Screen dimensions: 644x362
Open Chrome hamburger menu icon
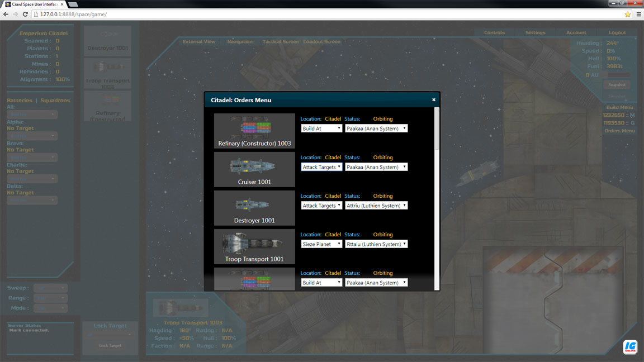[x=638, y=14]
